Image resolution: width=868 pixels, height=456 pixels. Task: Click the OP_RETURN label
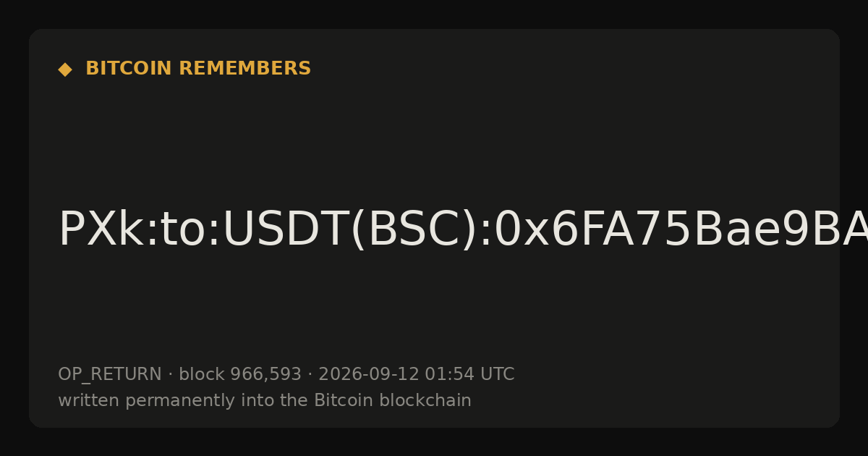click(x=110, y=375)
